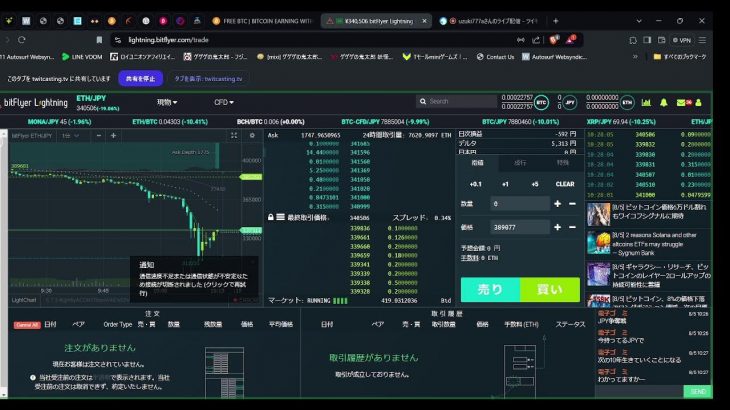The image size is (730, 410).
Task: Open the tab search chevron in title bar
Action: pos(639,21)
